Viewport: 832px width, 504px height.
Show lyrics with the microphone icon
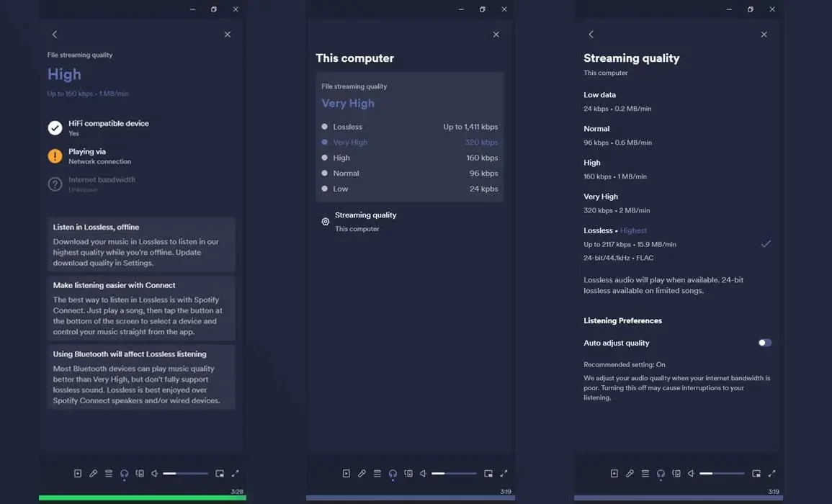pos(93,473)
